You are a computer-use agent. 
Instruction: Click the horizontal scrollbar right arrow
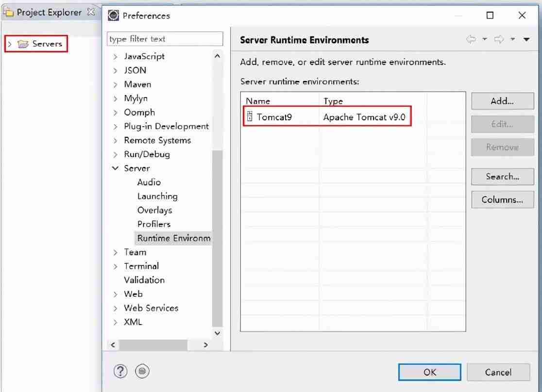point(205,344)
